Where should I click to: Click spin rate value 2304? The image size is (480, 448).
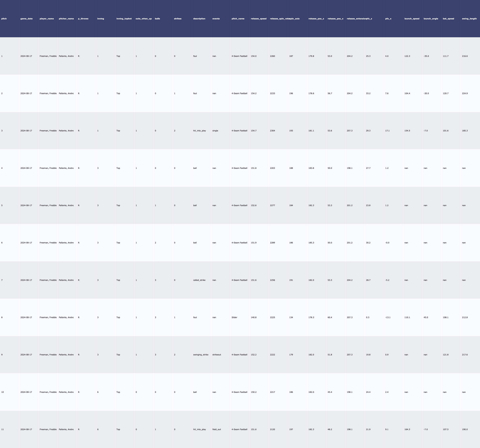272,131
